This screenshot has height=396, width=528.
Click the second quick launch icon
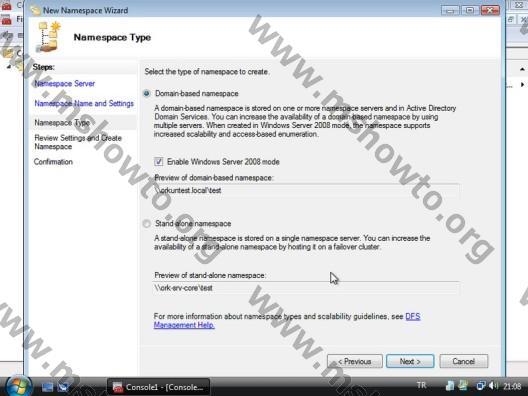tap(63, 387)
